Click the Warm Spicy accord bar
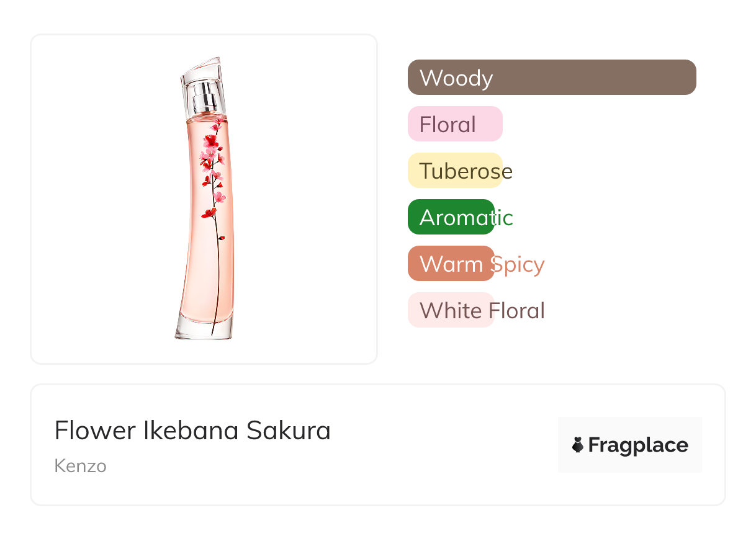Screen dimensions: 756x536 click(x=451, y=264)
